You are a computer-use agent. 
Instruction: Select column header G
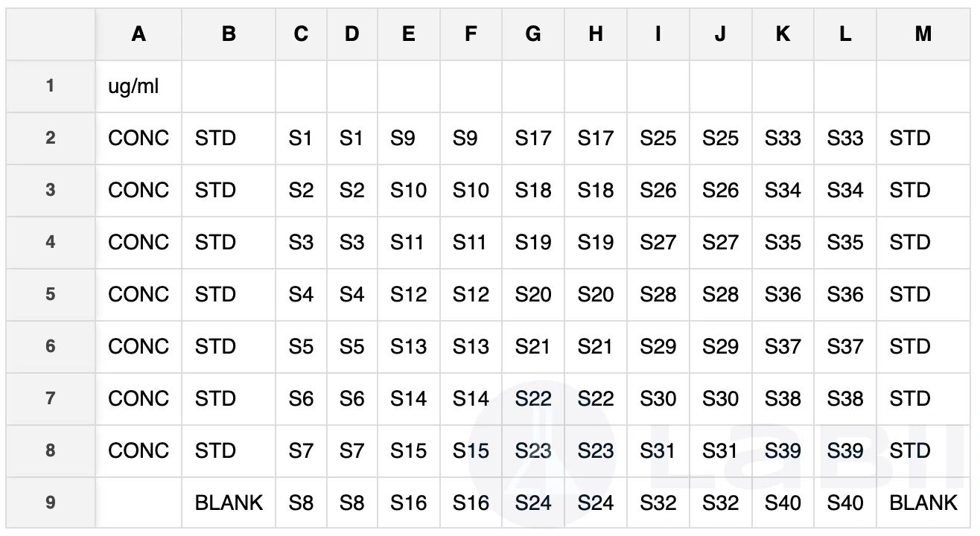click(533, 35)
